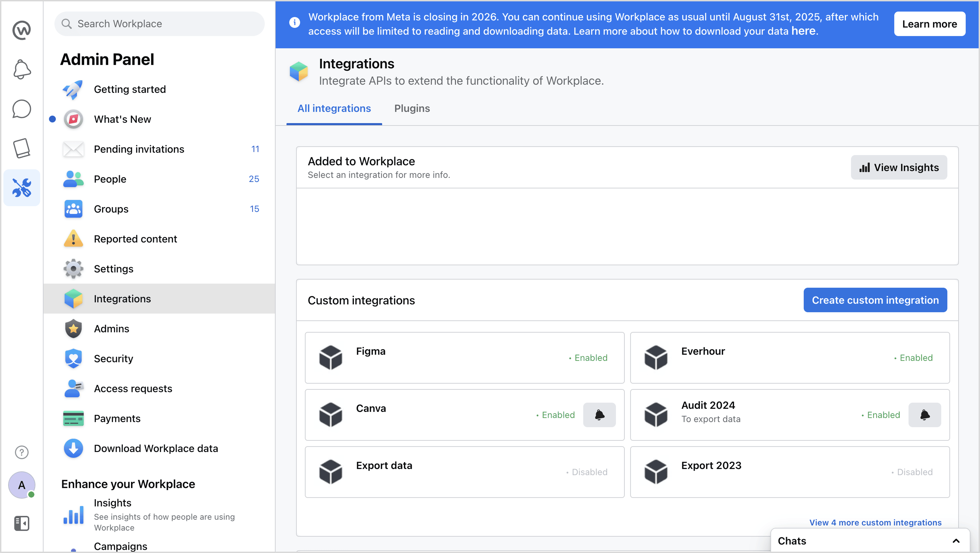Click the Search Workplace field
Image resolution: width=980 pixels, height=553 pixels.
160,23
